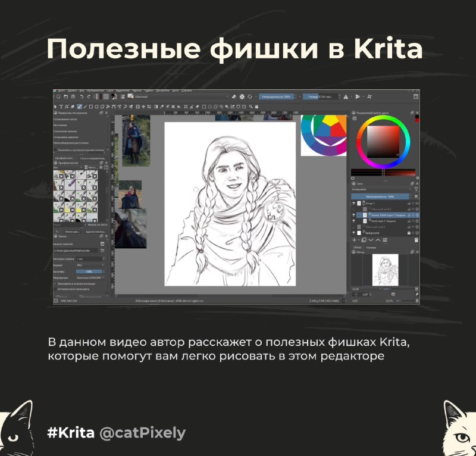
Task: Open the Image menu
Action: point(95,90)
